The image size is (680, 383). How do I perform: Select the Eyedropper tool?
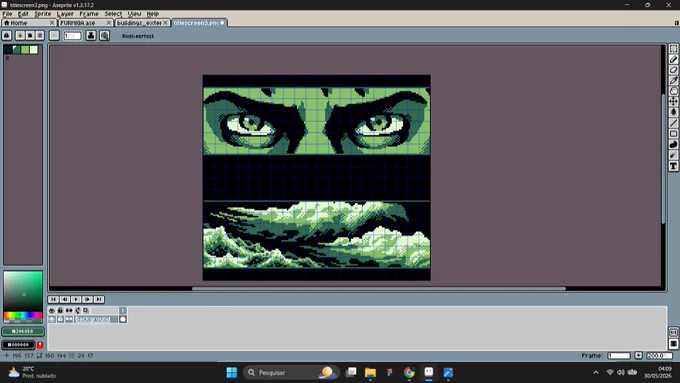click(673, 81)
